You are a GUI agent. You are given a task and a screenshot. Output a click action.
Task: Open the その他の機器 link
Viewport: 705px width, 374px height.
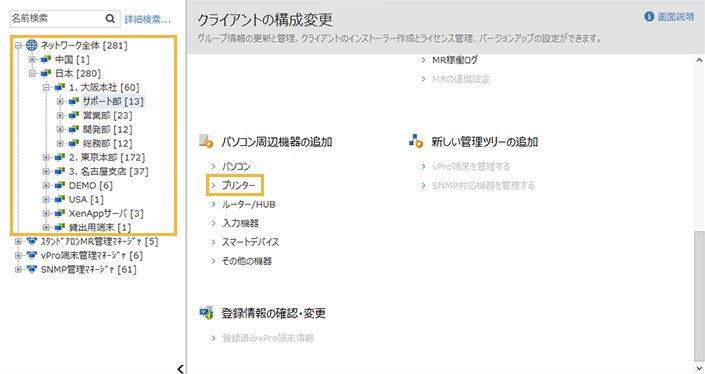coord(247,261)
